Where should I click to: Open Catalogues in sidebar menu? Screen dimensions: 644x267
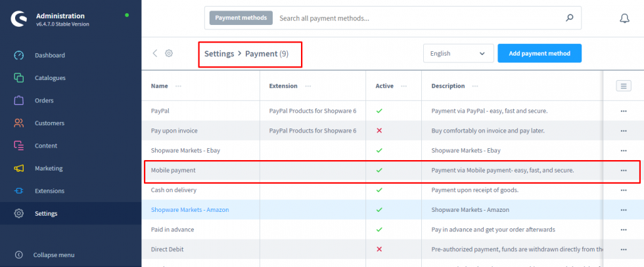point(50,78)
